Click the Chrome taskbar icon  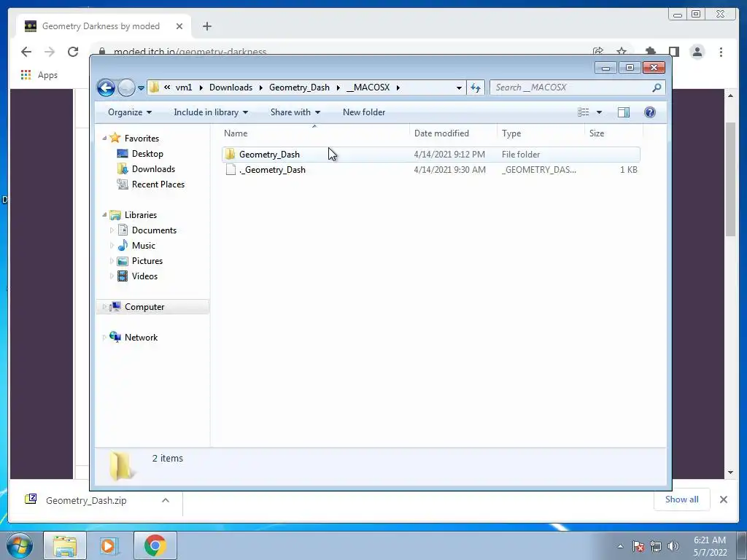(x=155, y=545)
